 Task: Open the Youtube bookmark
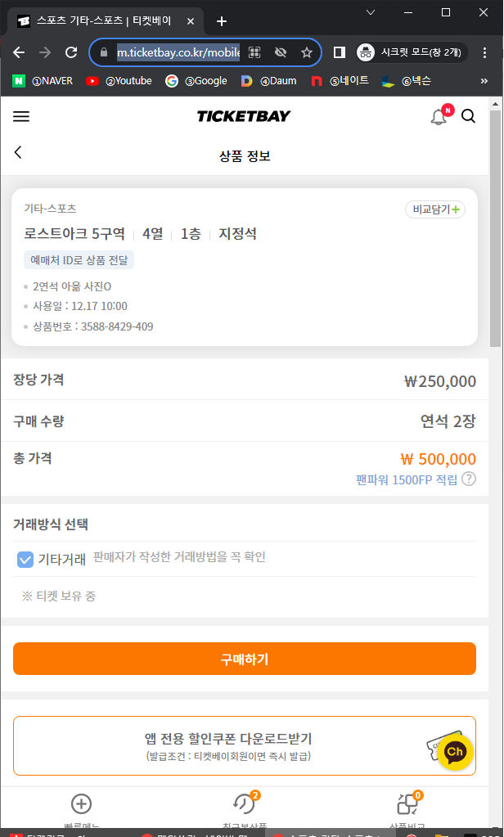coord(119,81)
